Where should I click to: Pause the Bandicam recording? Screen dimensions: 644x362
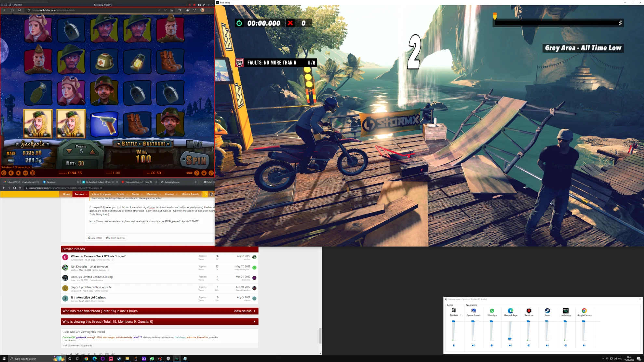point(190,5)
